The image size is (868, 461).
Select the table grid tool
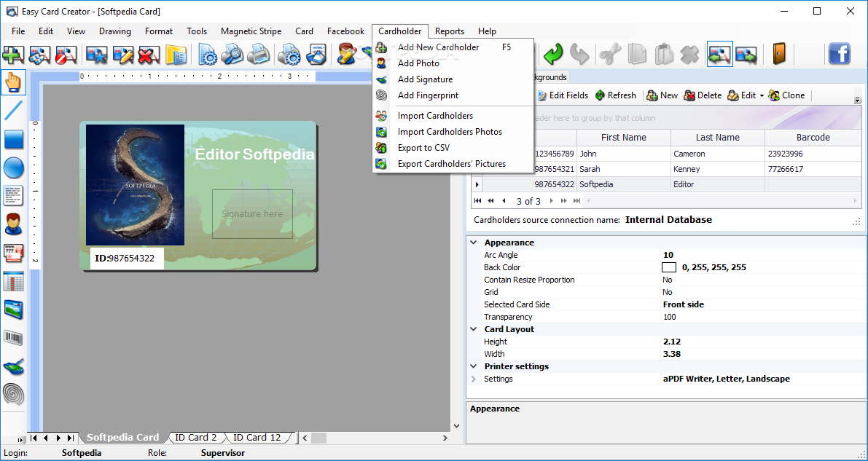(x=13, y=281)
